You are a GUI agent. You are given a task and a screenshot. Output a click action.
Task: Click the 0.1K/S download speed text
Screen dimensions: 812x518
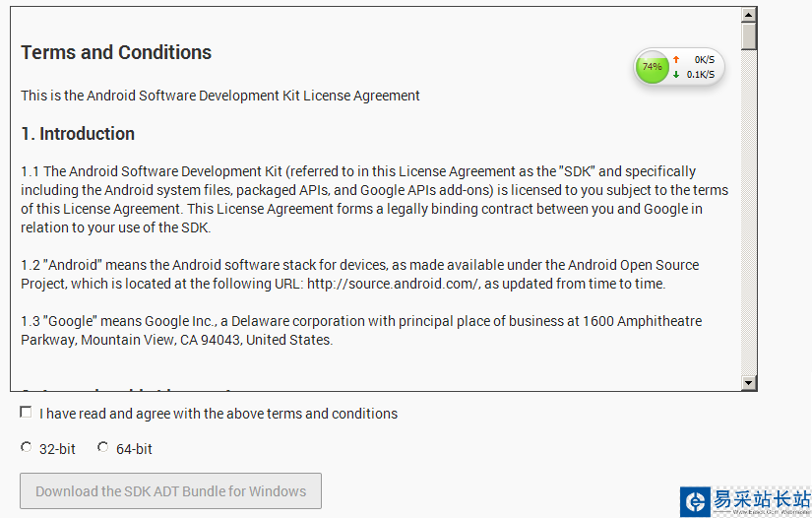pos(701,75)
